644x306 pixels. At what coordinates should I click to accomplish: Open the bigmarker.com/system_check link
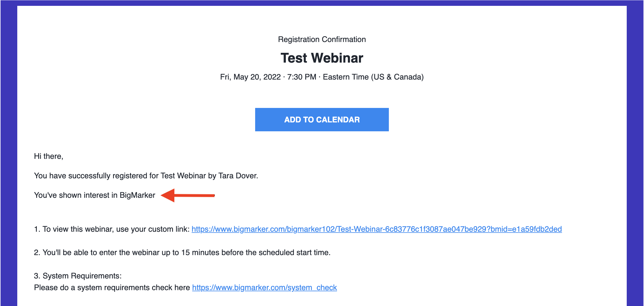point(264,288)
